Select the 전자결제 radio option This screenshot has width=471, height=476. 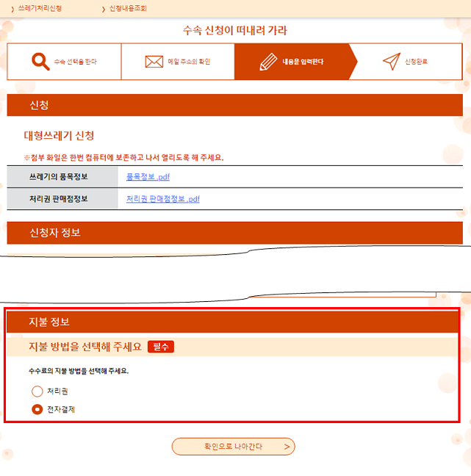[37, 409]
